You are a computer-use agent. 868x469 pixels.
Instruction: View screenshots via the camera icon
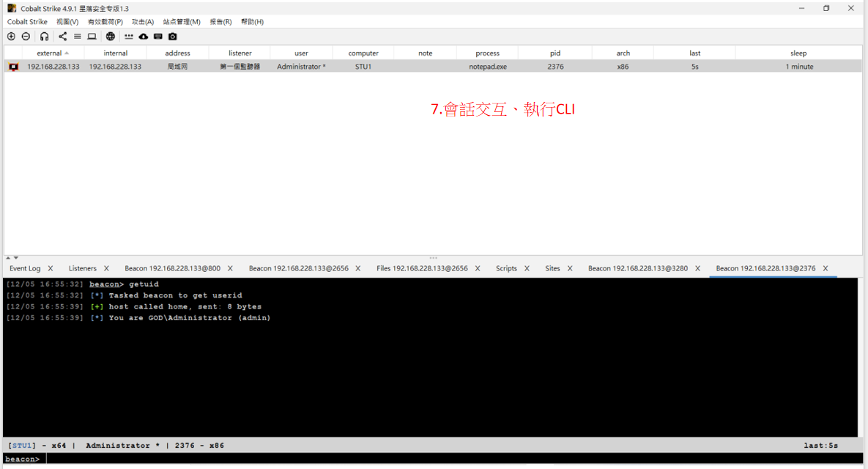(173, 37)
